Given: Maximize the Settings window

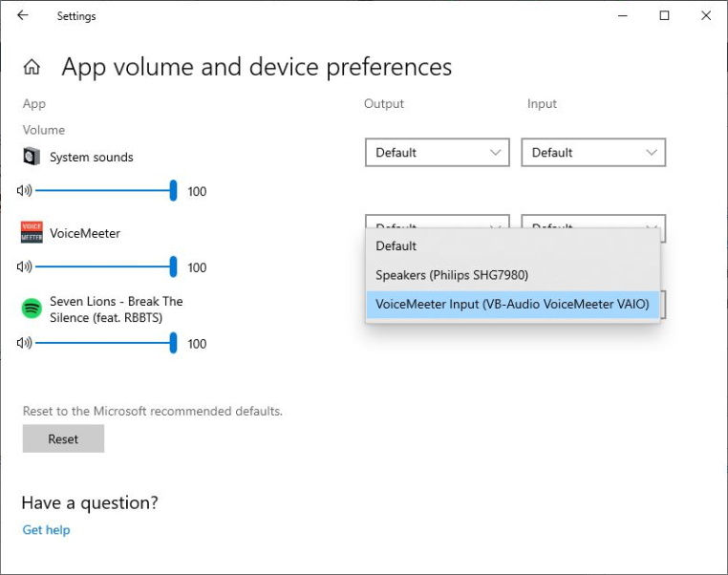Looking at the screenshot, I should [x=664, y=16].
